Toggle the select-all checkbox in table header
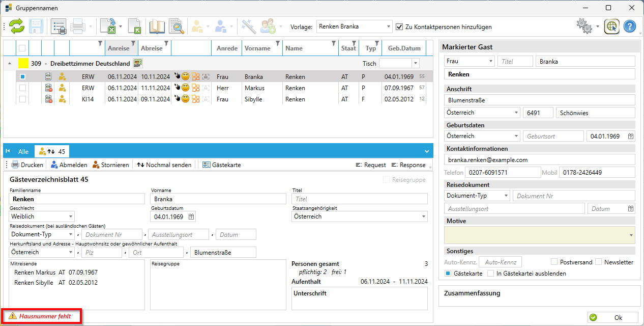 click(22, 48)
